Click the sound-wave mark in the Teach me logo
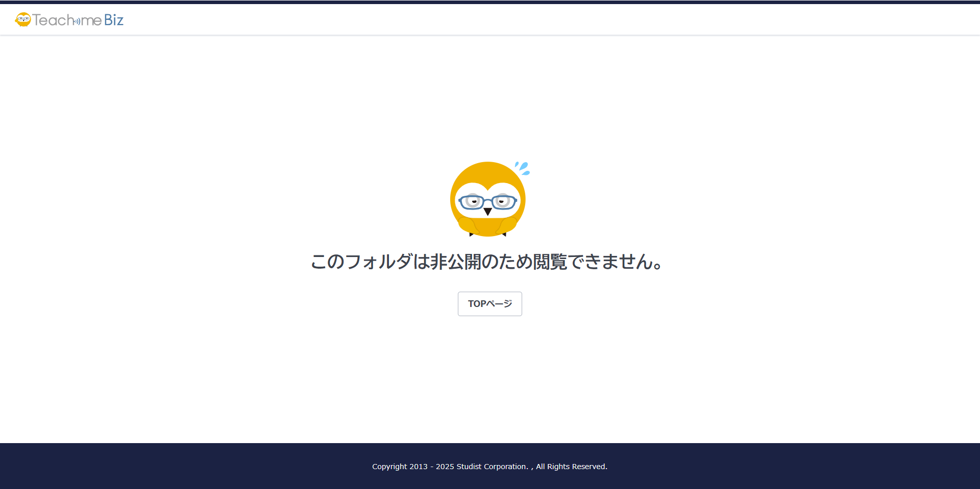 click(x=76, y=21)
